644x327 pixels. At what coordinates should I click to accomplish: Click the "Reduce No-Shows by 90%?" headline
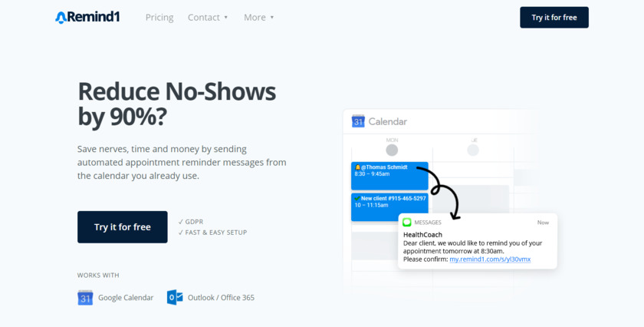(x=176, y=104)
